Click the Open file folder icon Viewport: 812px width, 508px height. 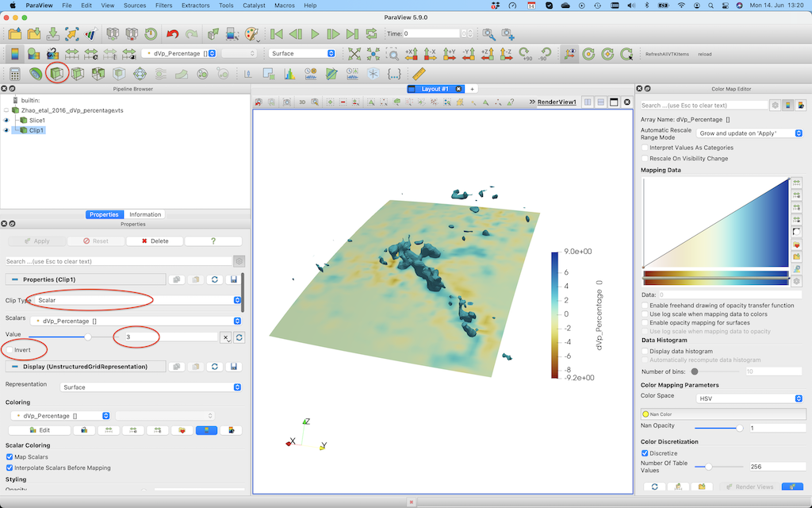[x=14, y=34]
